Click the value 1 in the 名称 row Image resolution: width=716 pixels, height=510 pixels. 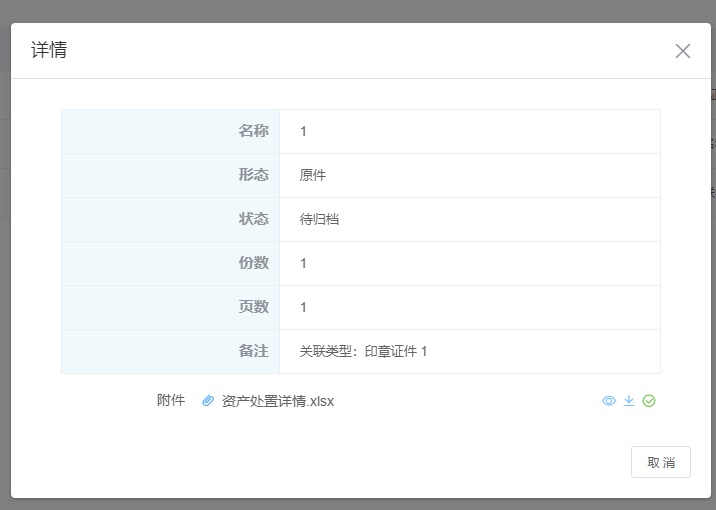coord(304,131)
